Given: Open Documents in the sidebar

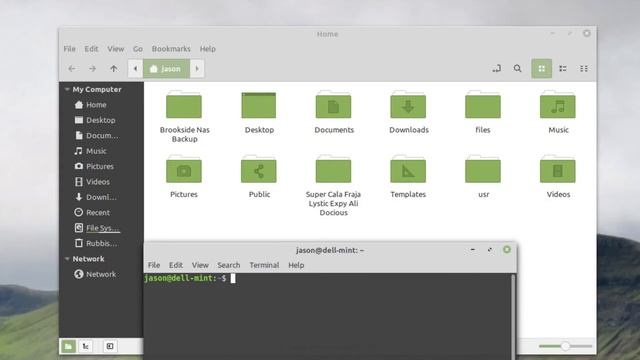Looking at the screenshot, I should pos(97,136).
